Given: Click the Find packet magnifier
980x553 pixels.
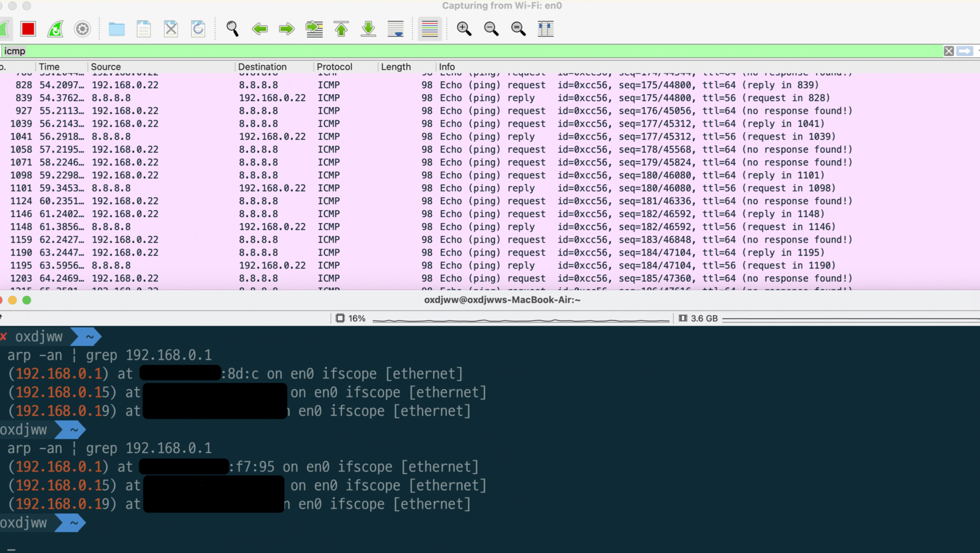Looking at the screenshot, I should (232, 29).
